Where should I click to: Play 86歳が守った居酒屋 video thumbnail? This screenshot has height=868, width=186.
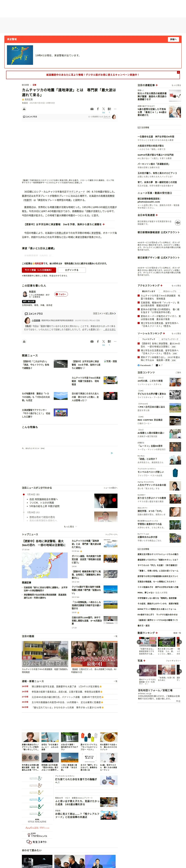pyautogui.click(x=94, y=654)
